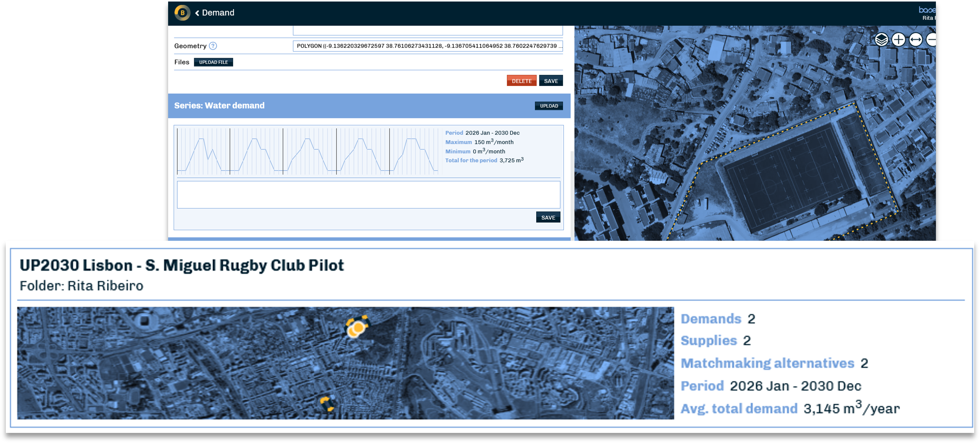Click the large orange marker on overview map
980x443 pixels.
point(356,327)
